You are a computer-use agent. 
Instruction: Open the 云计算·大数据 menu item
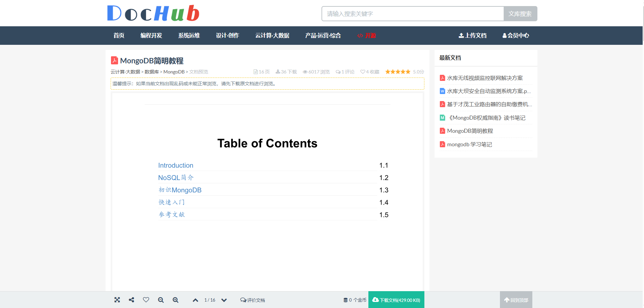pos(272,36)
